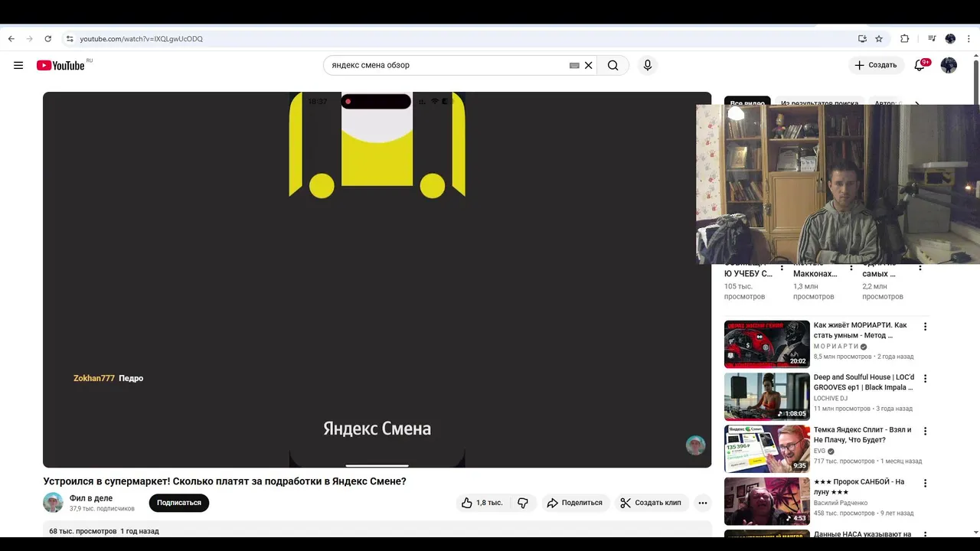Click the Яндекс Сплит video thumbnail
Image resolution: width=980 pixels, height=551 pixels.
pos(766,449)
